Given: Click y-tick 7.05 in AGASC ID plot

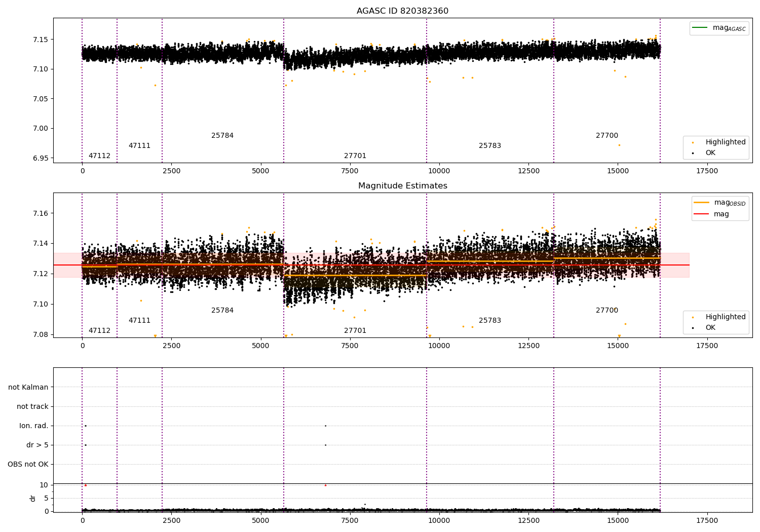Looking at the screenshot, I should pyautogui.click(x=41, y=99).
